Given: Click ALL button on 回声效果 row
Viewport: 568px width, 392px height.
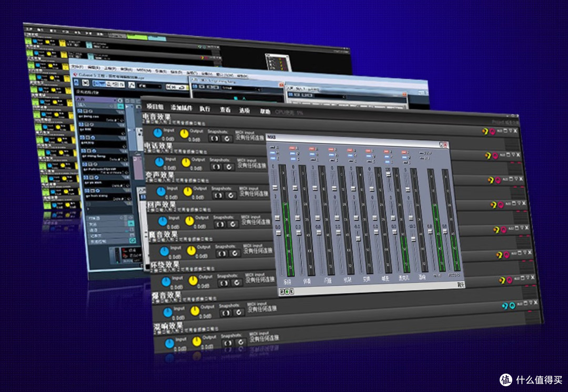Looking at the screenshot, I should coord(509,204).
